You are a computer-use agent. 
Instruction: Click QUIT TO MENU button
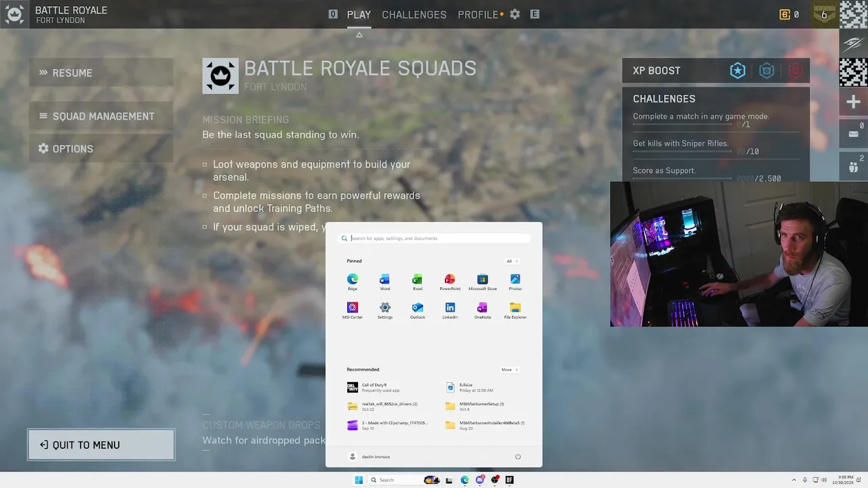(x=101, y=445)
